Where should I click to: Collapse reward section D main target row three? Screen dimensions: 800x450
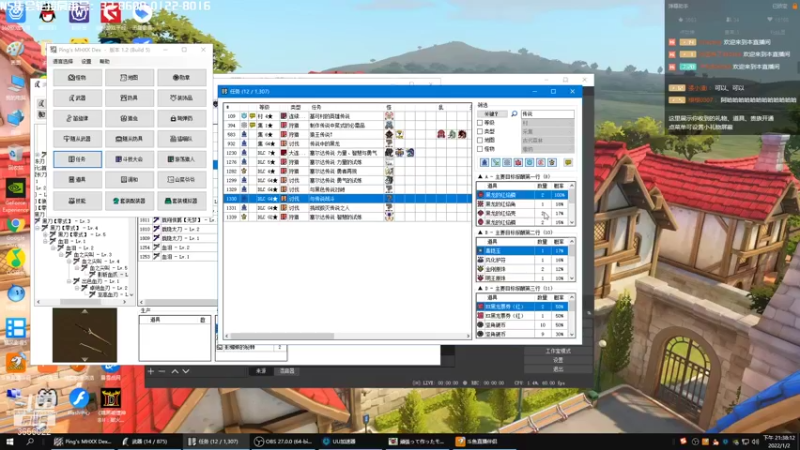[x=480, y=288]
